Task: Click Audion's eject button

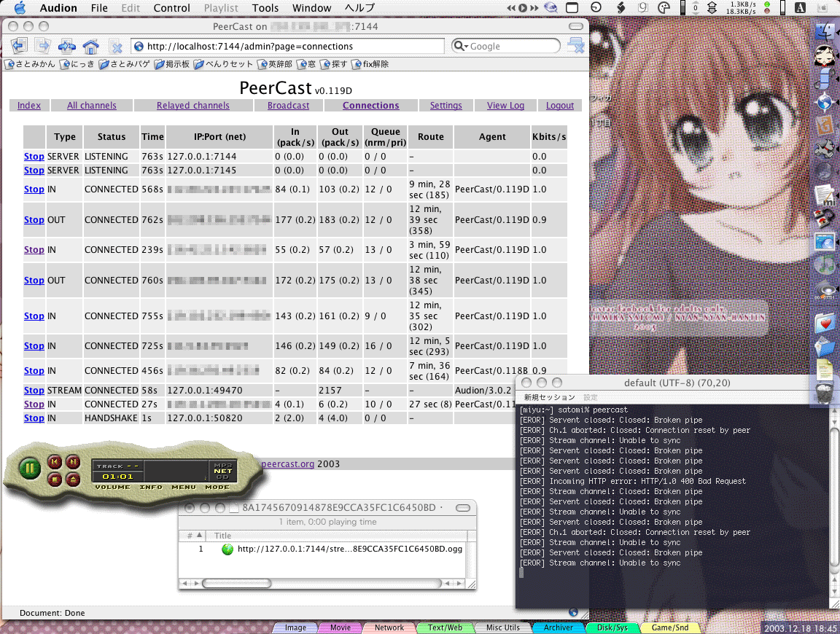Action: 73,480
